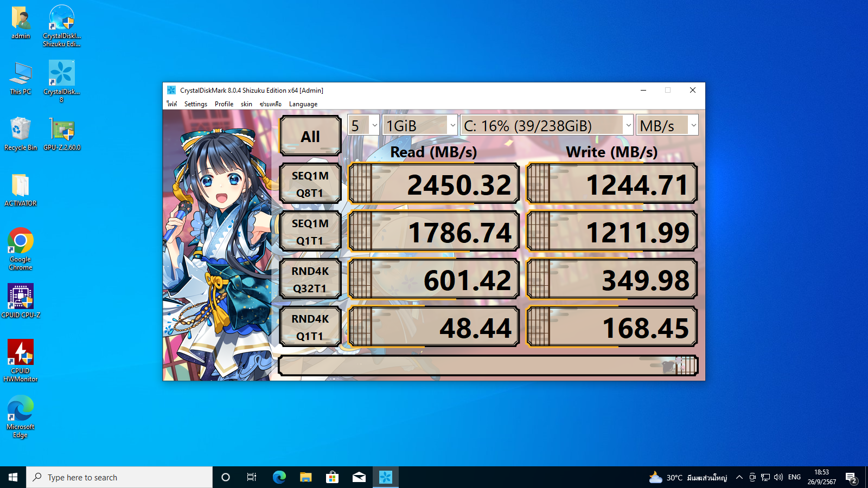This screenshot has height=488, width=868.
Task: Open the CPUID CPU-Z desktop shortcut
Action: point(21,301)
